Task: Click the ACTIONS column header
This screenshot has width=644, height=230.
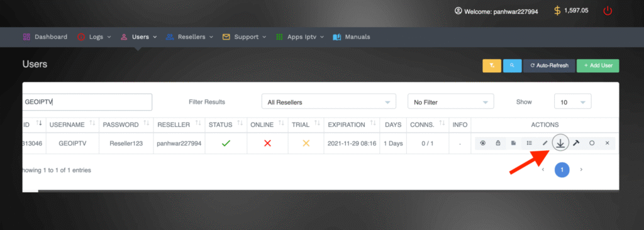Action: 545,124
